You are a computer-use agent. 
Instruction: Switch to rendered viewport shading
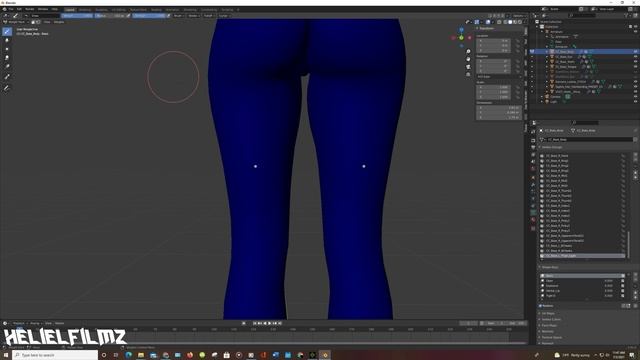click(x=520, y=22)
